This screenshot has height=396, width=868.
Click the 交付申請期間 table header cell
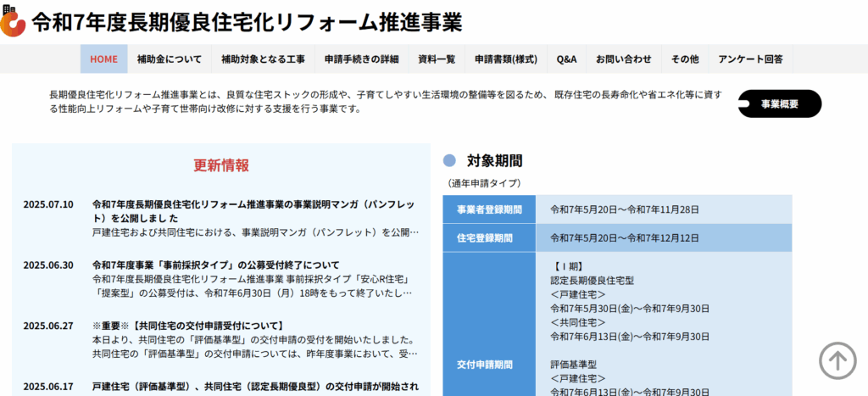point(489,324)
